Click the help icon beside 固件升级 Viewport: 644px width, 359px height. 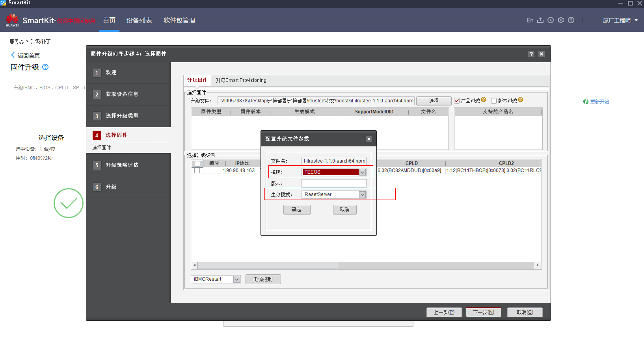point(45,67)
